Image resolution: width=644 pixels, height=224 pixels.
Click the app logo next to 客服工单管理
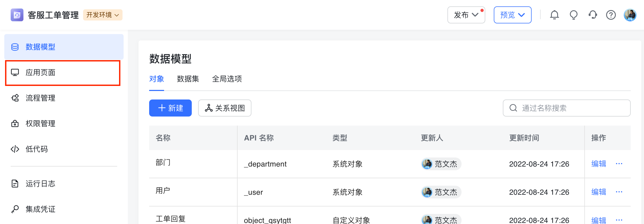click(x=17, y=15)
